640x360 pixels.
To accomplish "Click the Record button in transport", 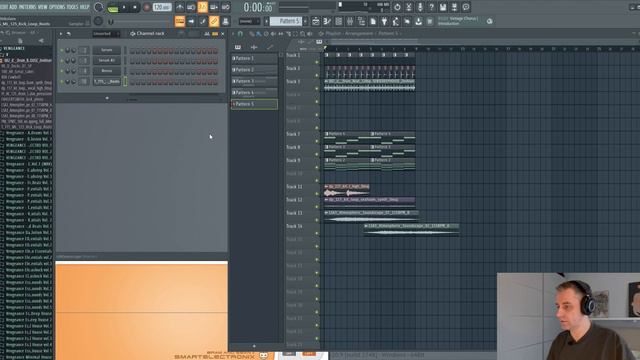I will [x=147, y=7].
